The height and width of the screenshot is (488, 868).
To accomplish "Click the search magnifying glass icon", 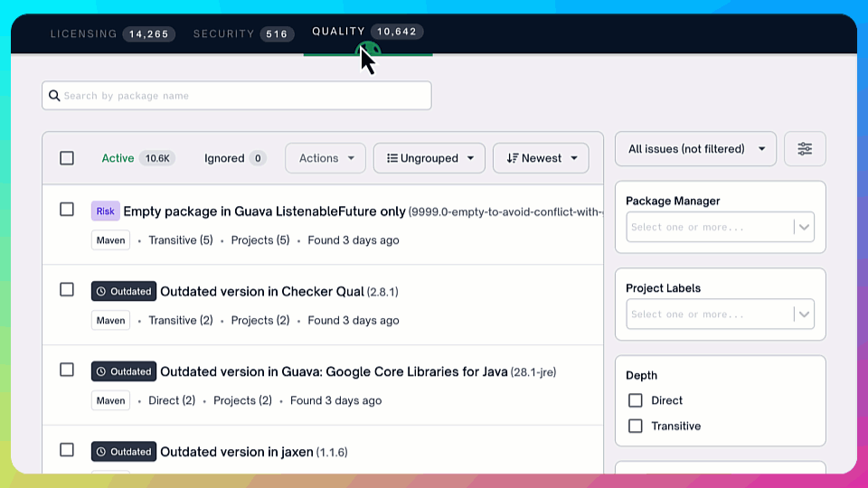I will tap(54, 96).
